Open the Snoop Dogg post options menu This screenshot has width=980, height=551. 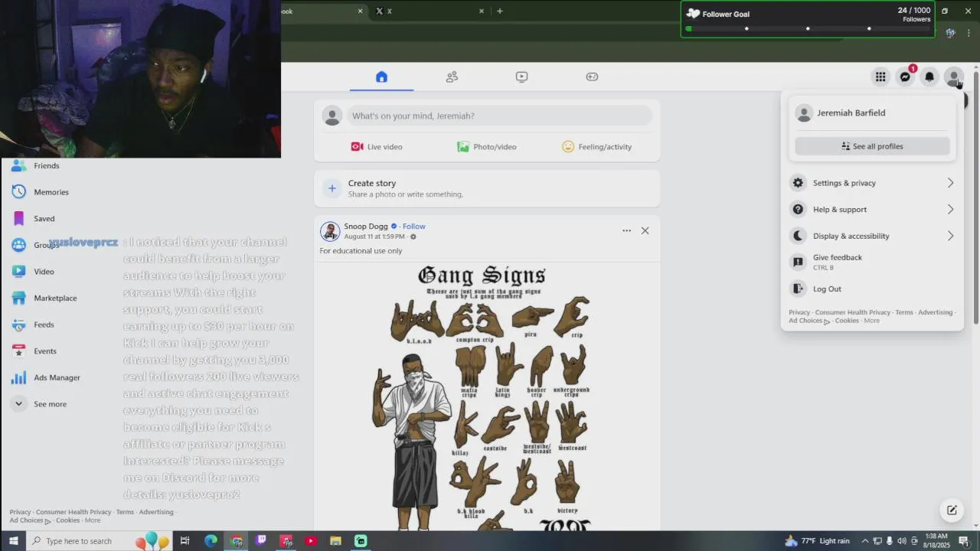[x=626, y=230]
